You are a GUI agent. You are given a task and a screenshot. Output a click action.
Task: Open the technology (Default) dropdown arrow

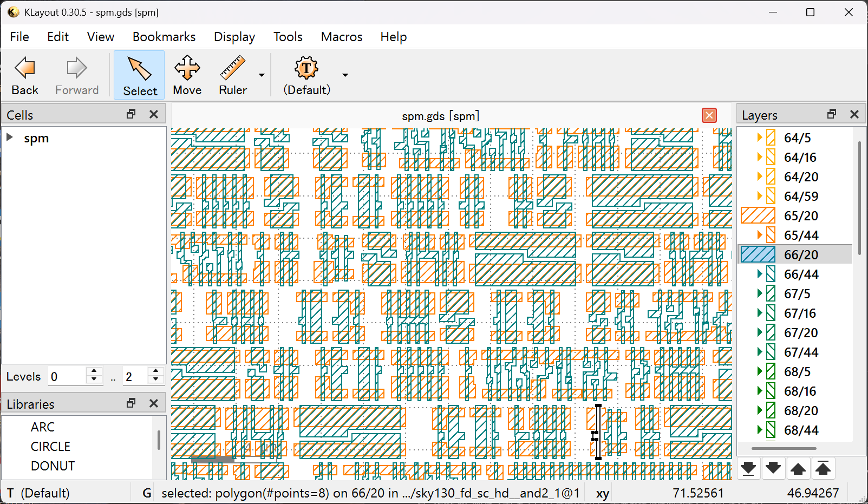[x=345, y=75]
